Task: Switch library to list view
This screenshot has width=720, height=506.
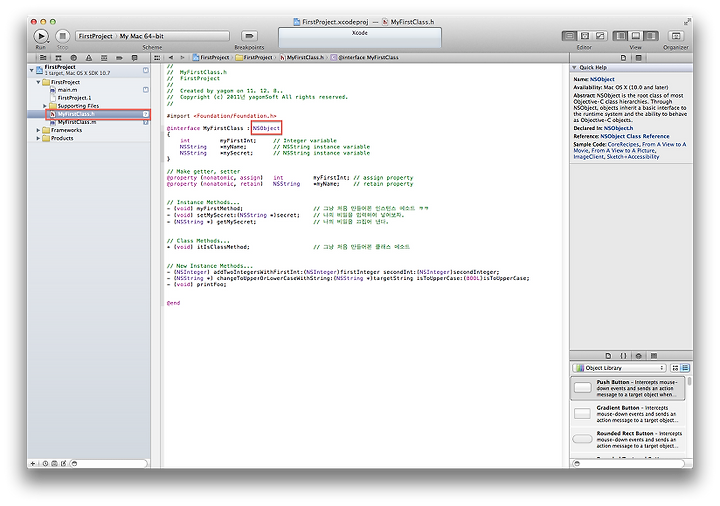Action: click(x=685, y=368)
